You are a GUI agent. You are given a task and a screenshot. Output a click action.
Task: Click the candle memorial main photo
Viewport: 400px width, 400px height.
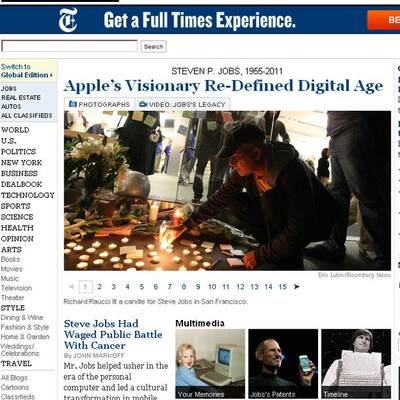(227, 190)
